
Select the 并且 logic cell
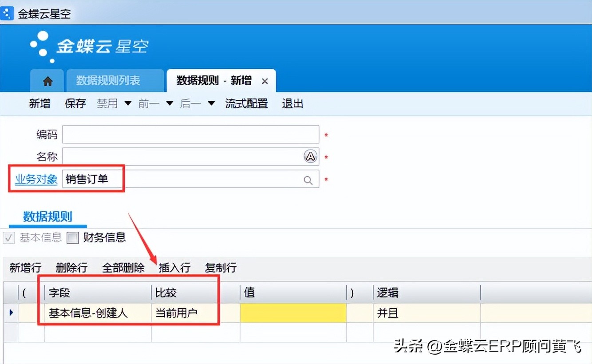427,313
